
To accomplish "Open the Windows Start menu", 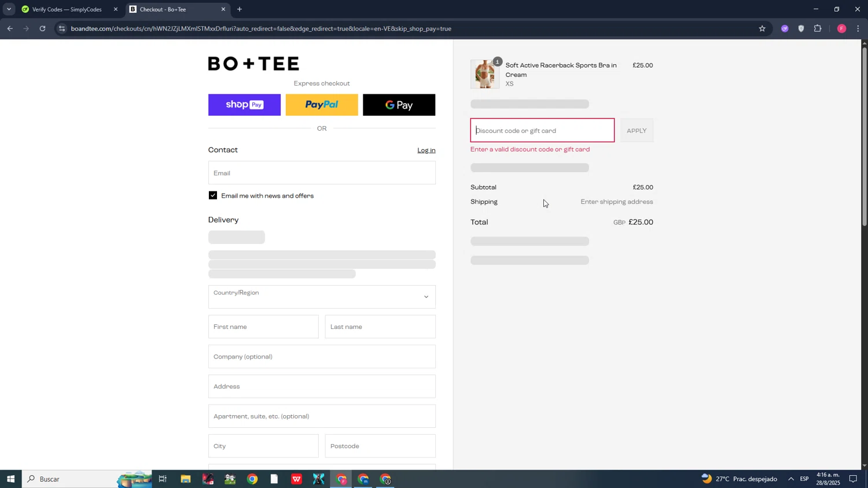I will pyautogui.click(x=10, y=479).
